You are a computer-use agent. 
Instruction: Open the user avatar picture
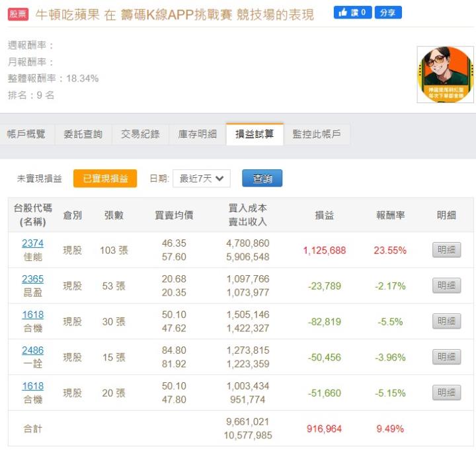(445, 75)
